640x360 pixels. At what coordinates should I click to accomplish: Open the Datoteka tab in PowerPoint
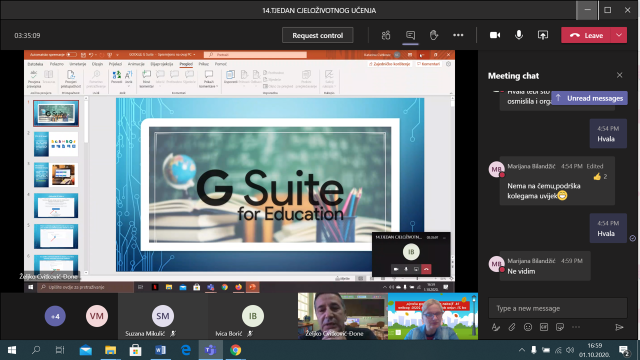pyautogui.click(x=36, y=64)
